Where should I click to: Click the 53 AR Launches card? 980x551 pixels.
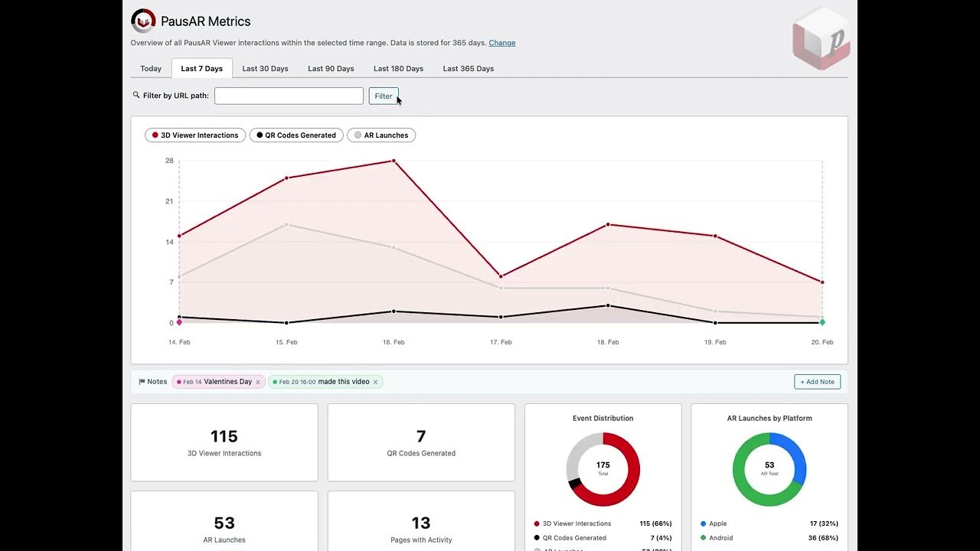tap(224, 521)
